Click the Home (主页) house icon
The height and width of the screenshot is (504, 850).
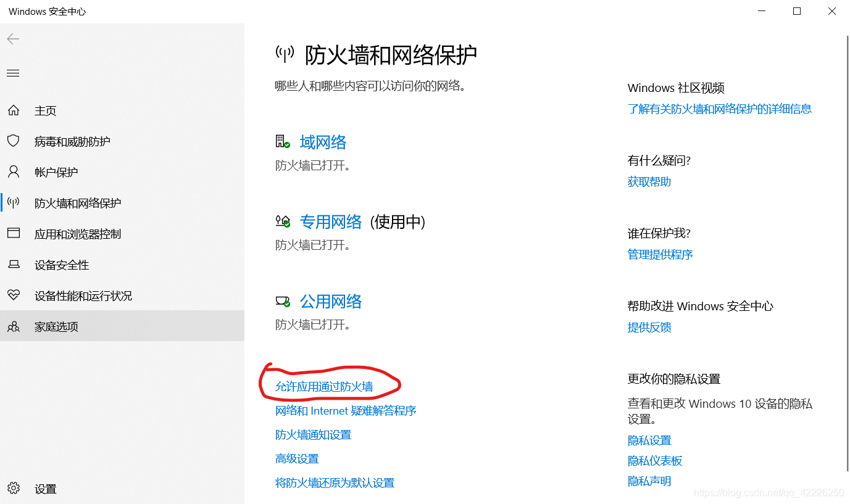pos(14,110)
